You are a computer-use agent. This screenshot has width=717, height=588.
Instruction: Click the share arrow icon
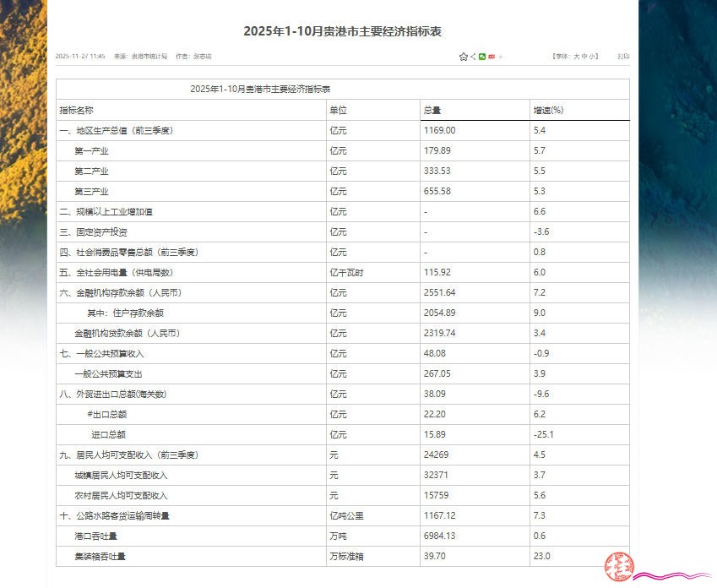click(472, 57)
